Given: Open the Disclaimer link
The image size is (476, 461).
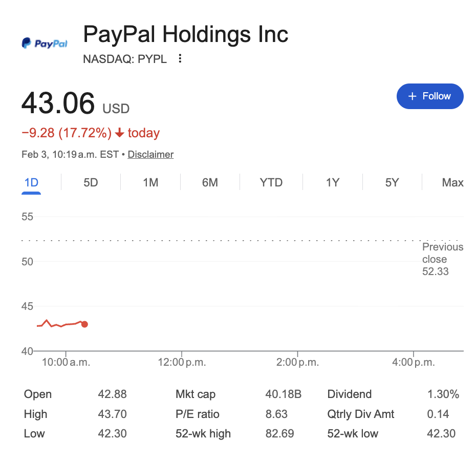Looking at the screenshot, I should [x=150, y=154].
